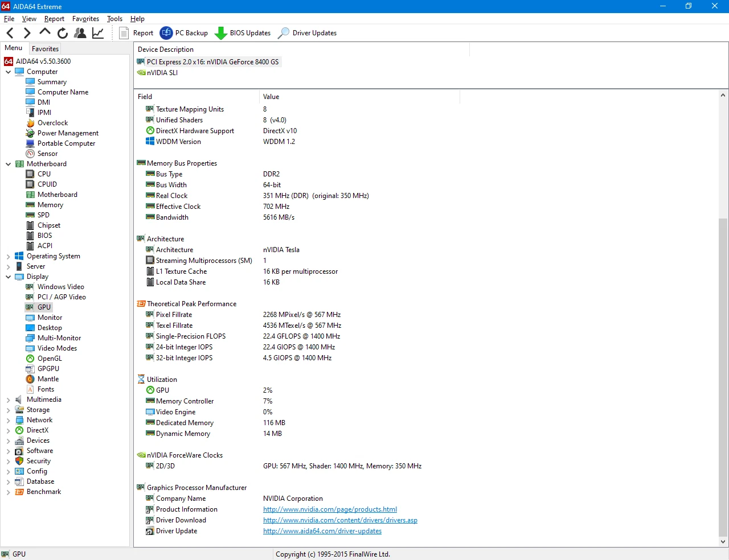
Task: Open the View menu
Action: (x=29, y=19)
